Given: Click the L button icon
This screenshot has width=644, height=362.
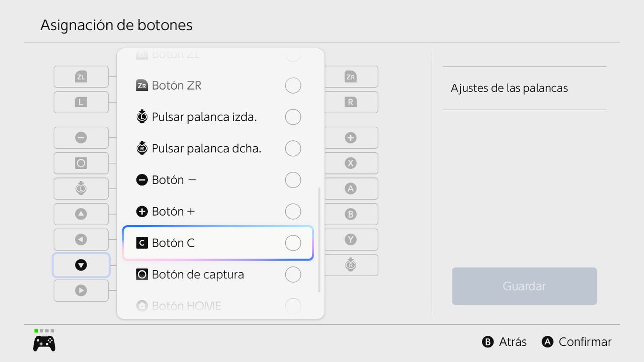Looking at the screenshot, I should (81, 102).
